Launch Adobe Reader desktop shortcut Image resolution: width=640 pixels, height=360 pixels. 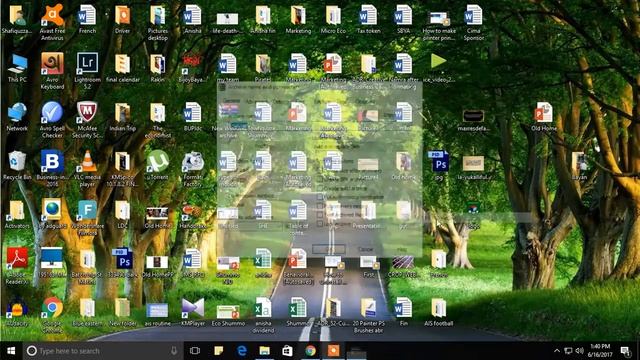pyautogui.click(x=17, y=266)
